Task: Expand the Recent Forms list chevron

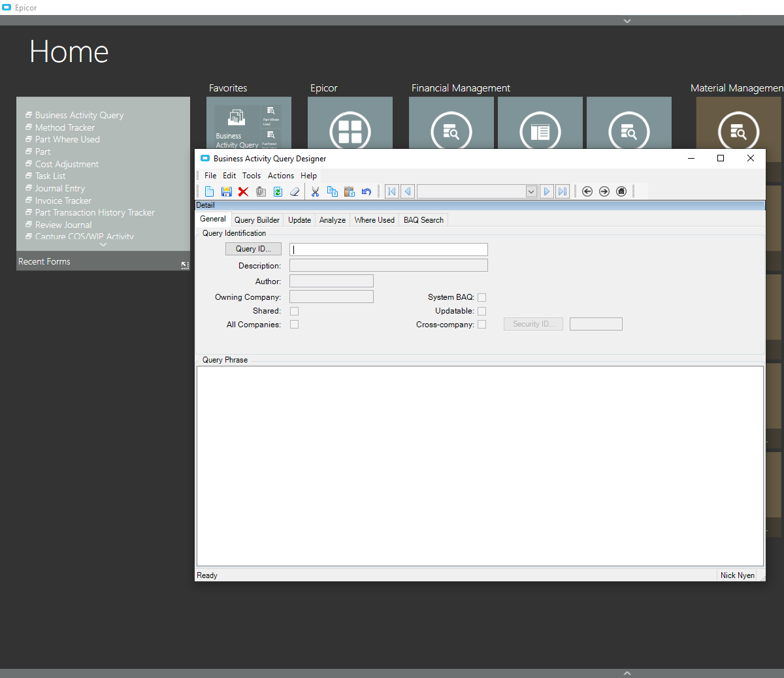Action: click(x=103, y=244)
